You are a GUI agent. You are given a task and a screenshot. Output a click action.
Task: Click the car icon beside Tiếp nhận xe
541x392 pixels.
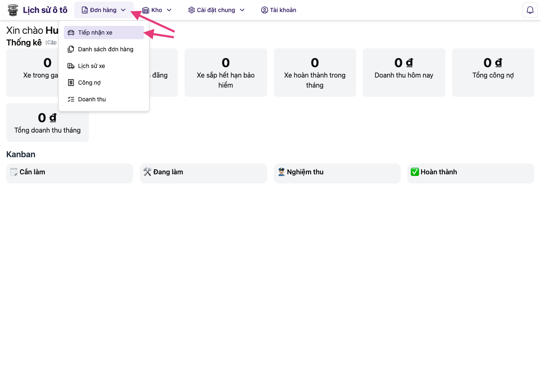pos(71,33)
